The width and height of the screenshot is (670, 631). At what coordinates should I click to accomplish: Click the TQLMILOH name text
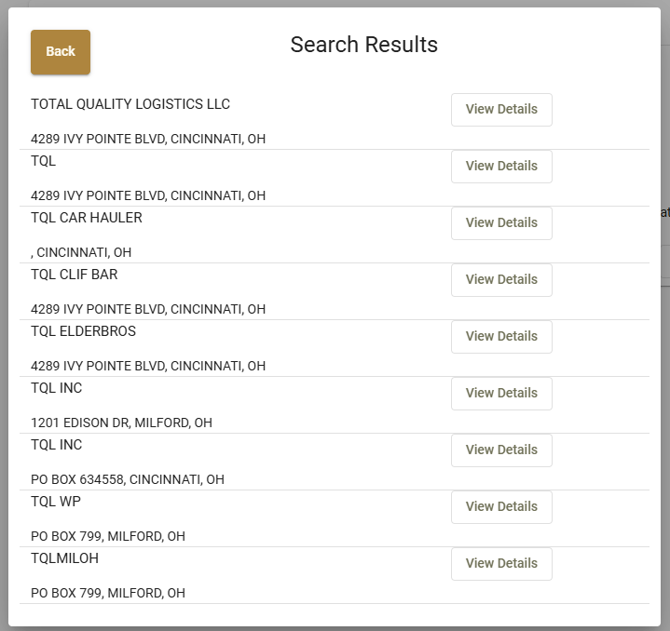65,558
